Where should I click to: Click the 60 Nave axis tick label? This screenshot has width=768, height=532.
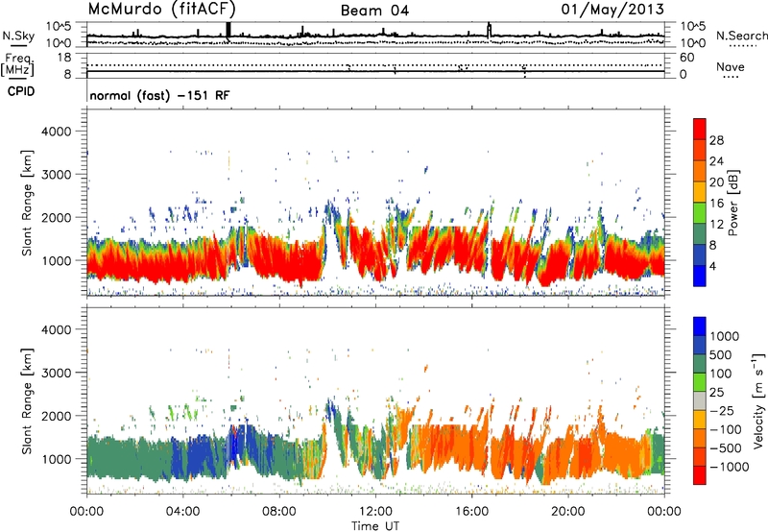(686, 58)
